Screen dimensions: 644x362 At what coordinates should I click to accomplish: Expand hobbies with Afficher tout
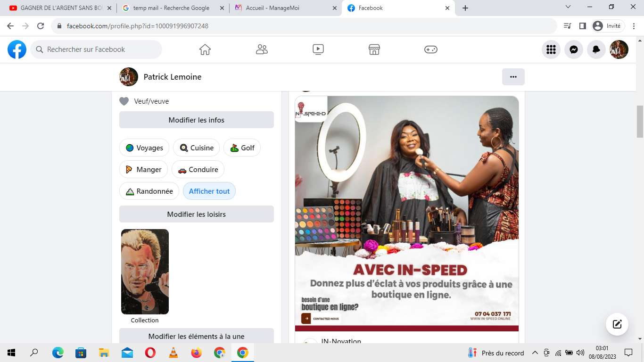pos(209,191)
